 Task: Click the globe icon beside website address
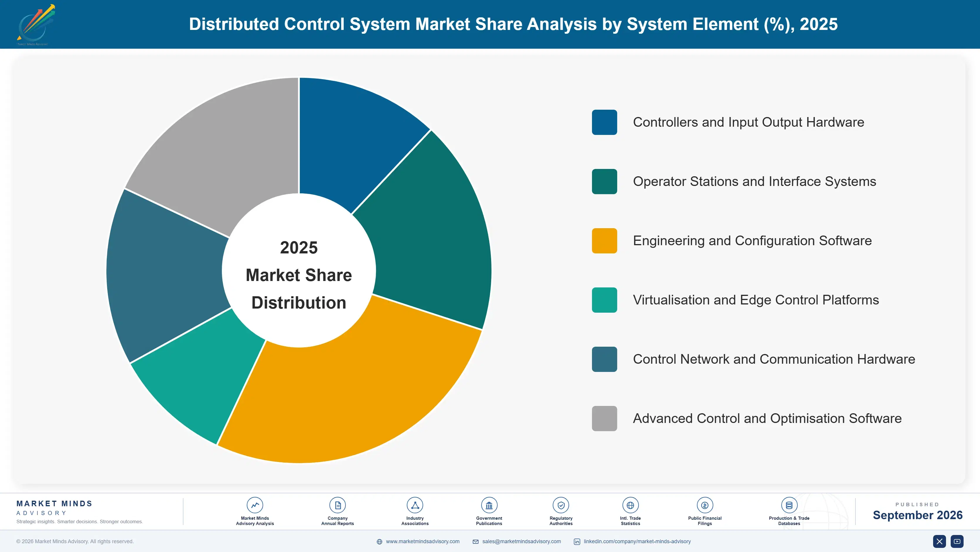point(379,542)
